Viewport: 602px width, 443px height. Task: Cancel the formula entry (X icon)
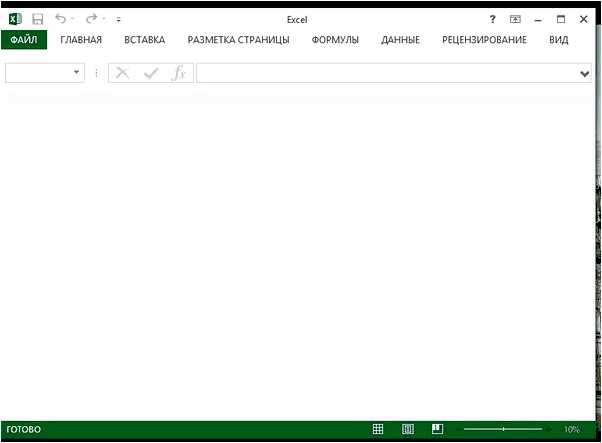point(122,73)
